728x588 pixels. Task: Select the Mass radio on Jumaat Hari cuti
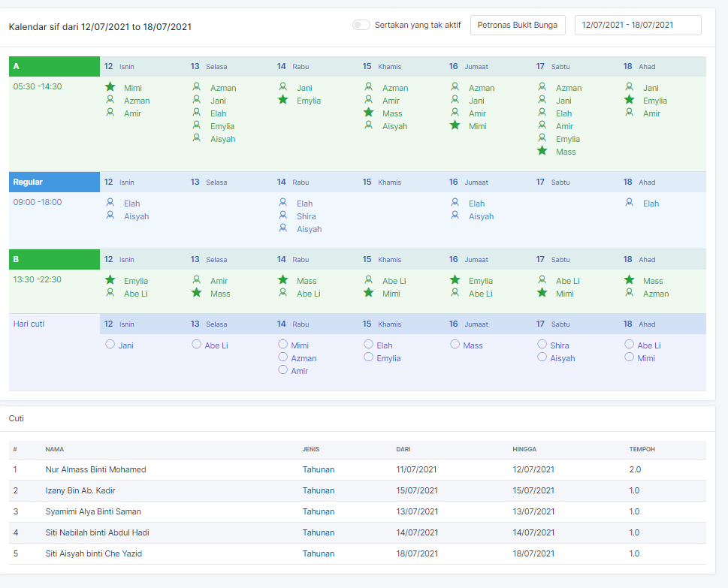[455, 345]
